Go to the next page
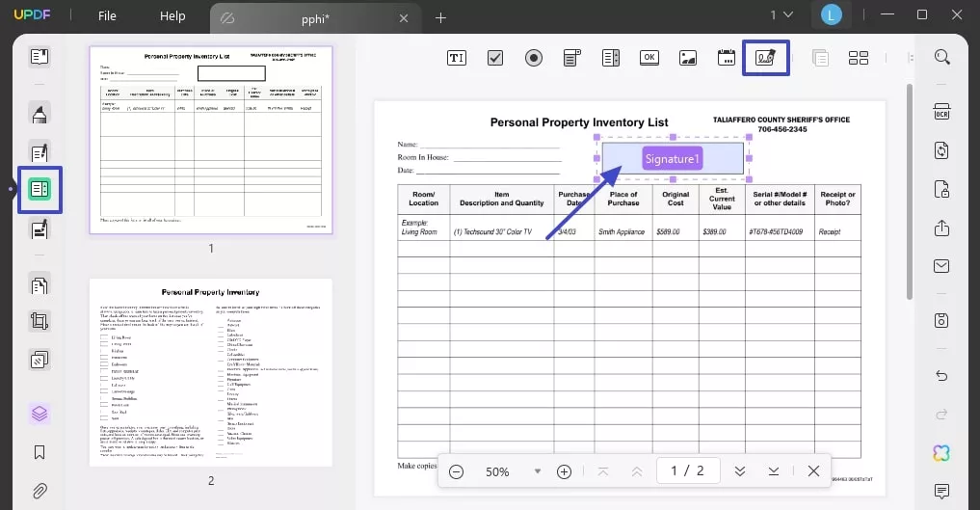This screenshot has width=980, height=510. [740, 471]
